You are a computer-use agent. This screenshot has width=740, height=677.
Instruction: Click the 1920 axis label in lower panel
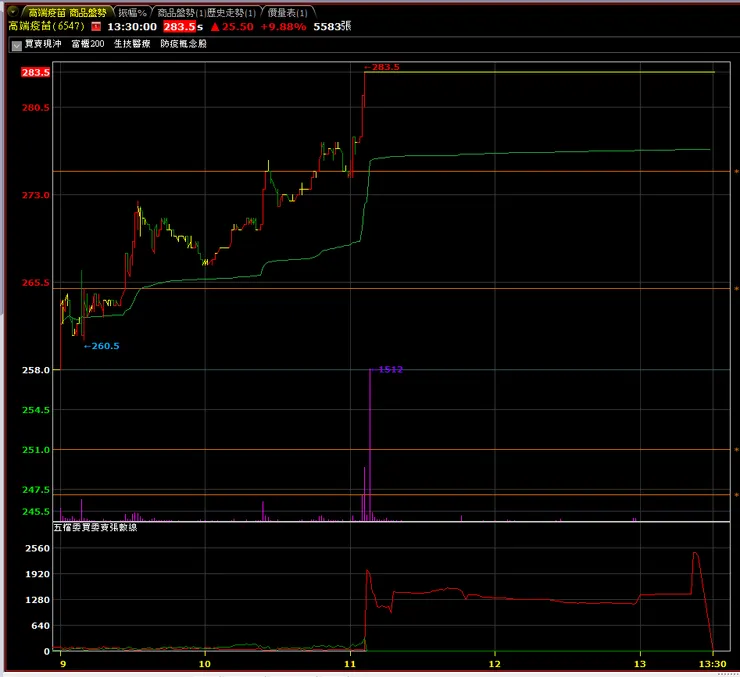tap(37, 574)
